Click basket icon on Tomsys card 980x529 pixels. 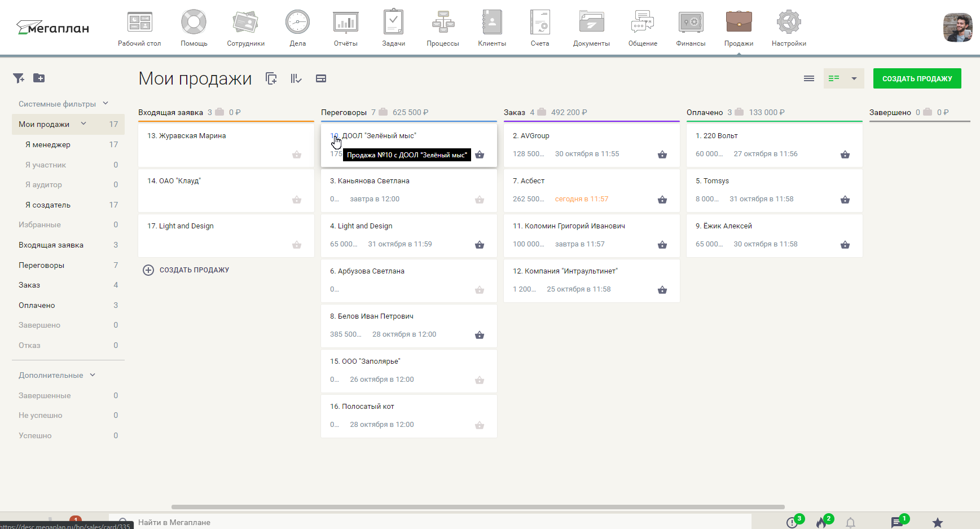point(845,200)
